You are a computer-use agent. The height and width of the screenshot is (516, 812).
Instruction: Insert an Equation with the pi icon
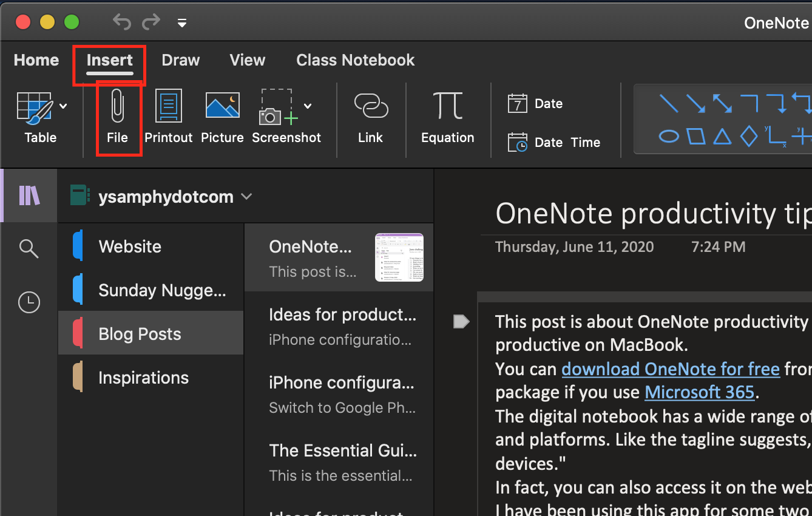coord(447,118)
